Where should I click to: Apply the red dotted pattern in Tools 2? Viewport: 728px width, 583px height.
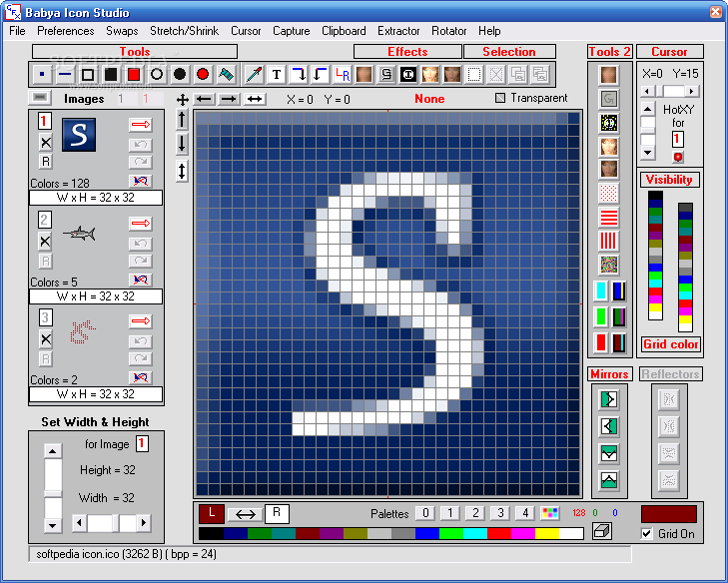[x=609, y=193]
